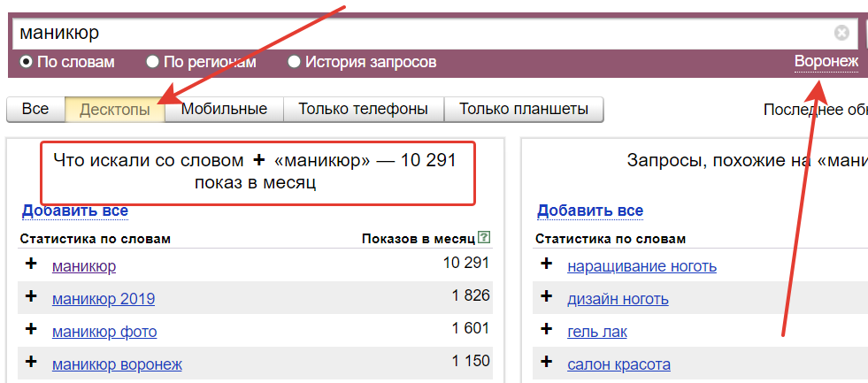Add дизайн ноготь using its plus icon
The width and height of the screenshot is (868, 383).
[547, 296]
